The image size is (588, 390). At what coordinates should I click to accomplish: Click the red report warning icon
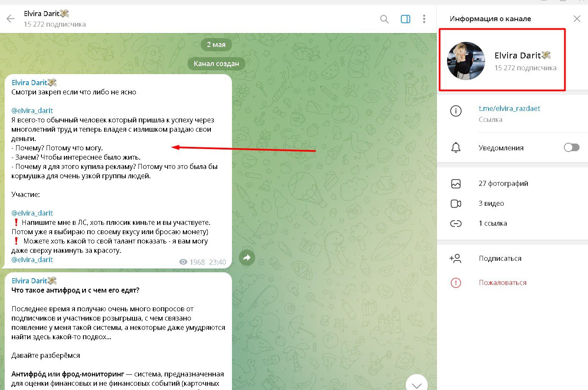[456, 283]
